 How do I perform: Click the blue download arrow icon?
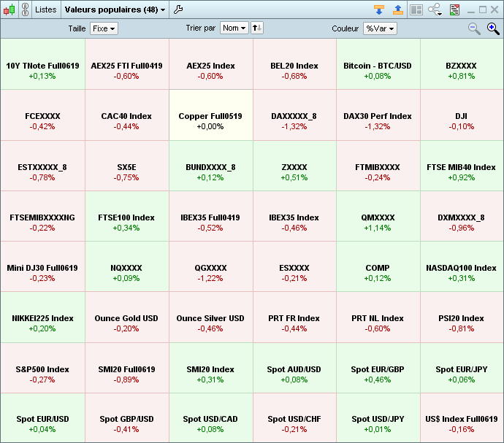378,9
